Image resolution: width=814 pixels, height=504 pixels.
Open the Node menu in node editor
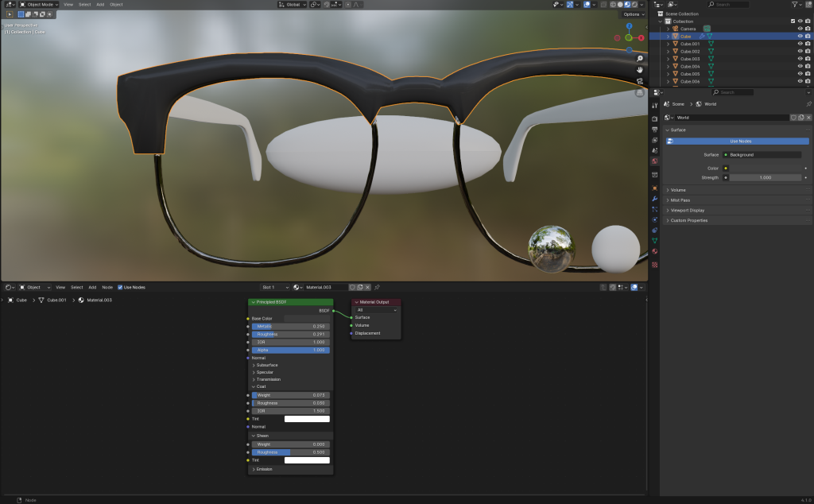(x=107, y=287)
